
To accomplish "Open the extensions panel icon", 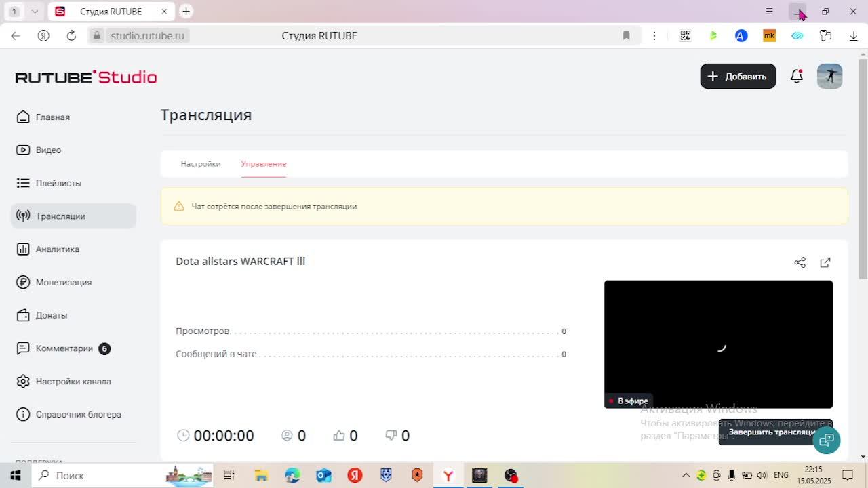I will point(825,36).
